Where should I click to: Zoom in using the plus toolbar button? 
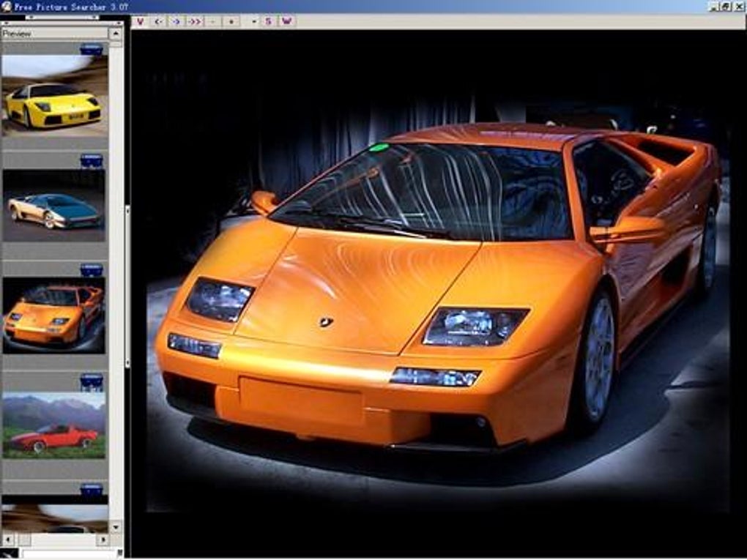pyautogui.click(x=231, y=21)
